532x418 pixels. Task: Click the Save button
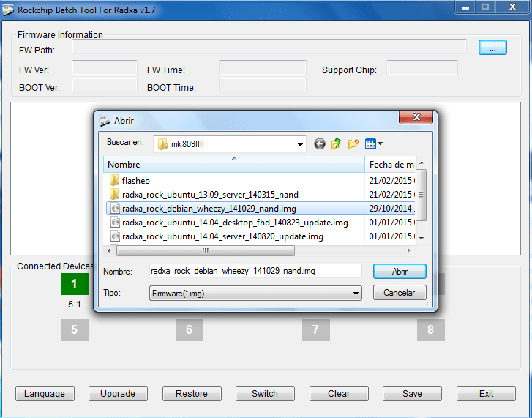(x=412, y=394)
